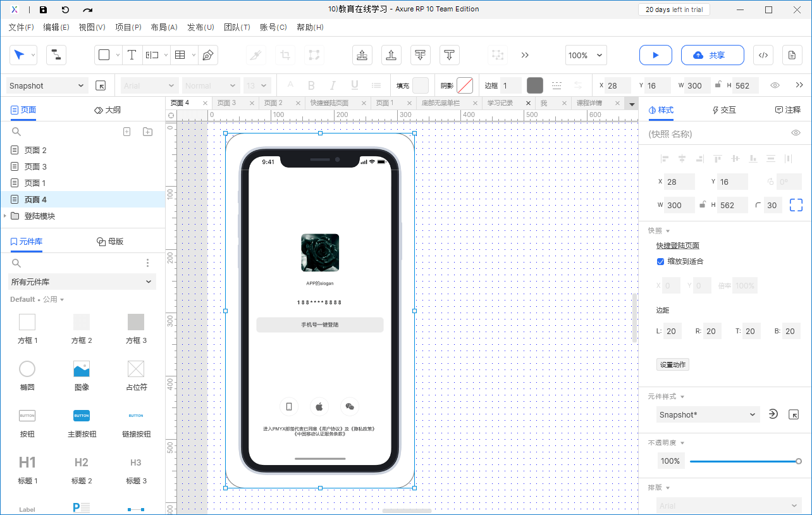Uncheck the 缩放到适合 checkbox
Image resolution: width=812 pixels, height=515 pixels.
pos(660,261)
